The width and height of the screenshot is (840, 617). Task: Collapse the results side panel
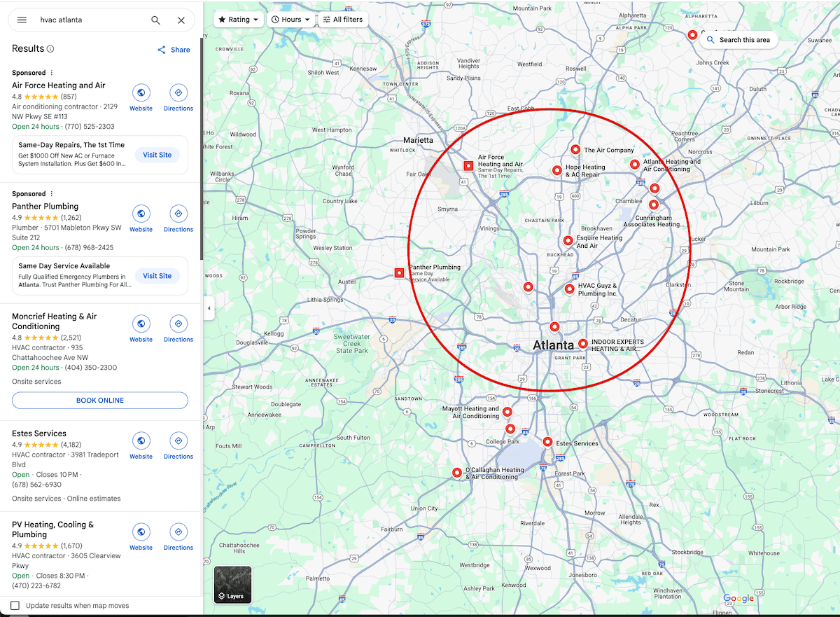coord(208,308)
